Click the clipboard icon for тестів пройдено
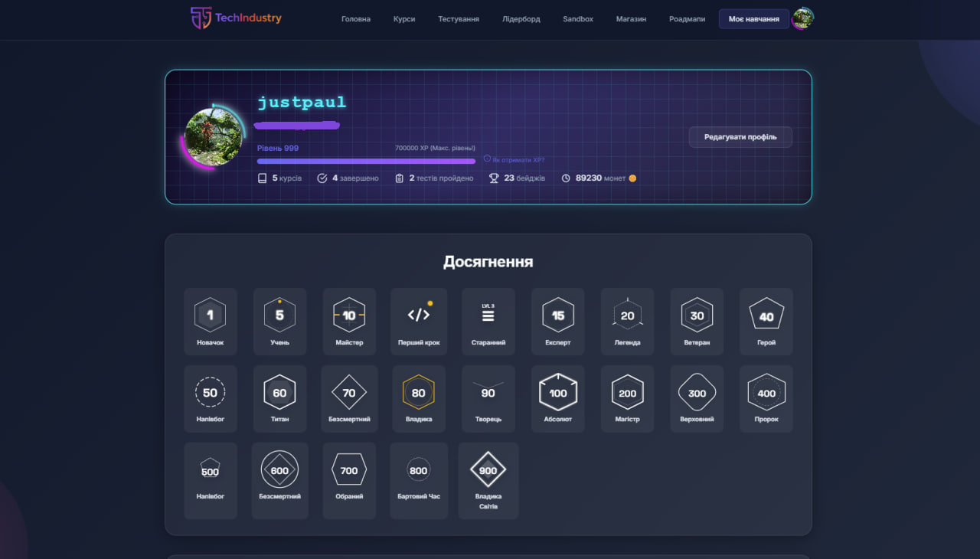Viewport: 980px width, 559px height. point(399,178)
